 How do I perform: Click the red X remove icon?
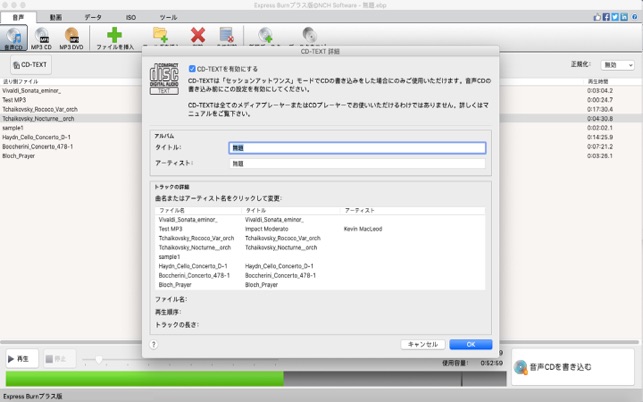(x=198, y=35)
